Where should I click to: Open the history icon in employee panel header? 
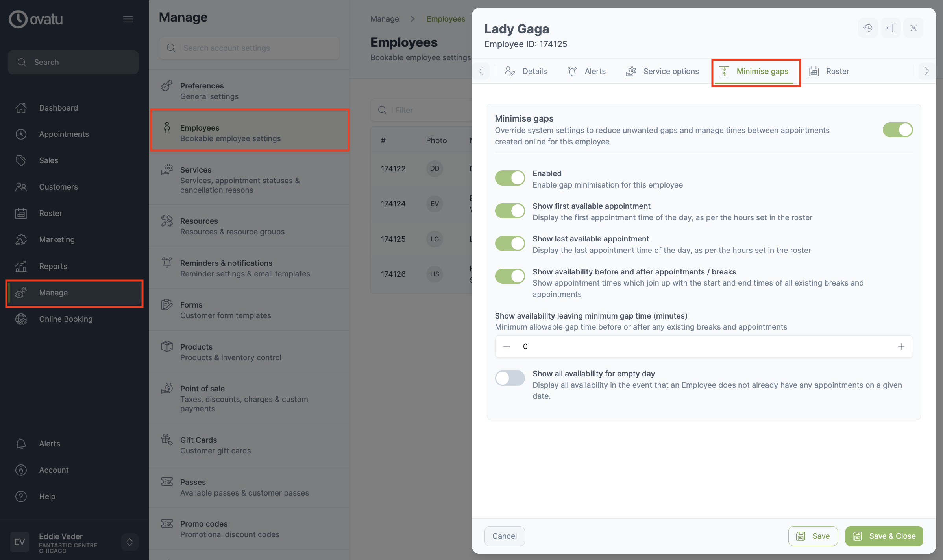(868, 28)
